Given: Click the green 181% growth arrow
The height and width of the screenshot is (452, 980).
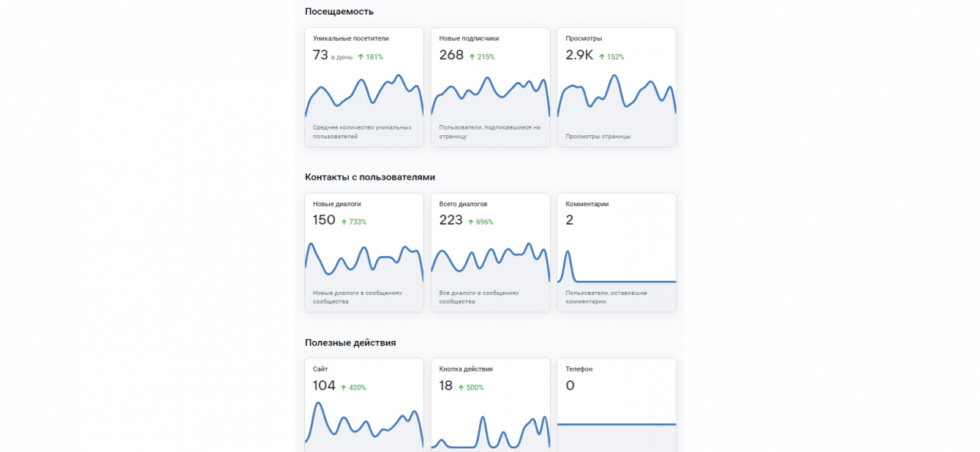Looking at the screenshot, I should coord(361,56).
